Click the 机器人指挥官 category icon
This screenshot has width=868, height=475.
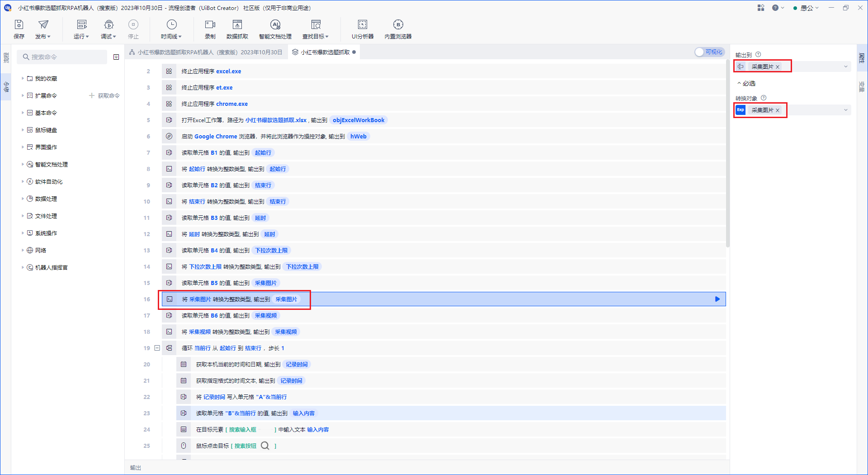pyautogui.click(x=30, y=267)
